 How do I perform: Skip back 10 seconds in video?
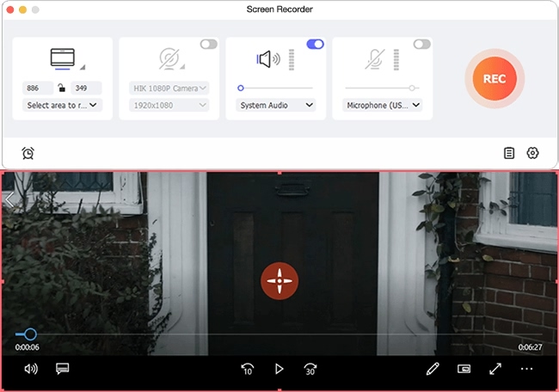point(248,369)
